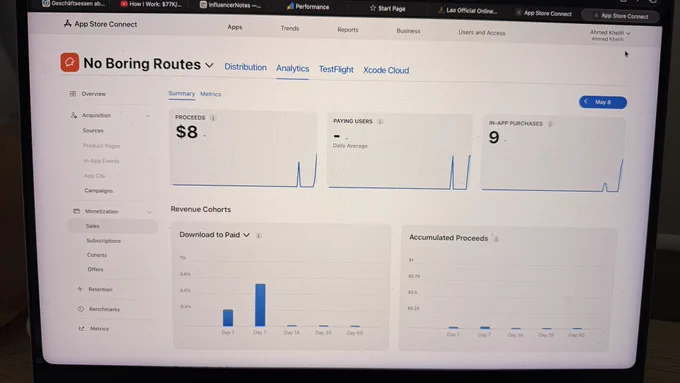680x383 pixels.
Task: Open Campaigns in sidebar
Action: pyautogui.click(x=98, y=190)
